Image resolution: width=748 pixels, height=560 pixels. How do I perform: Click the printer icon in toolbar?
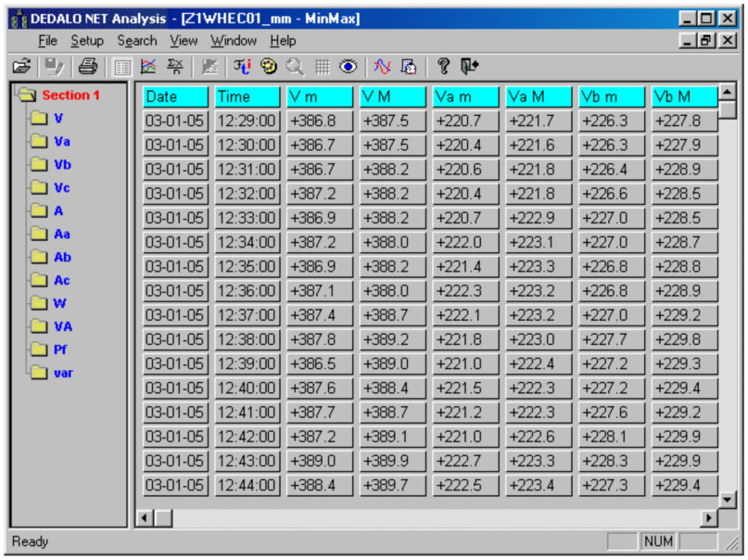87,66
